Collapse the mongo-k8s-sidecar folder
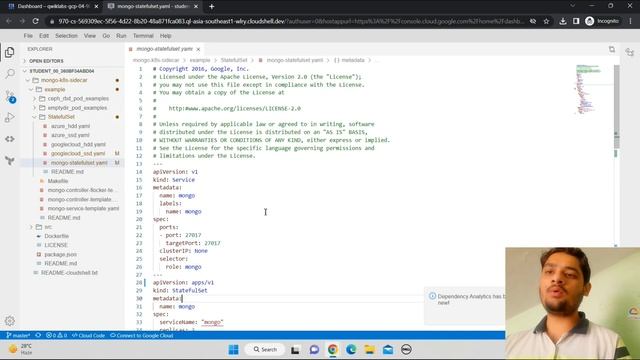The width and height of the screenshot is (640, 360). [64, 80]
